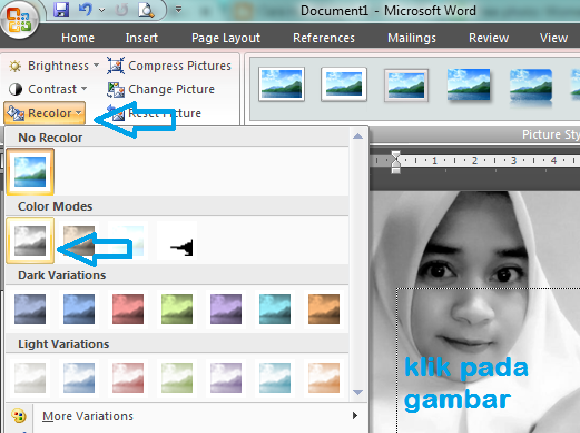580x433 pixels.
Task: Select the fourth picture style with drop shadow
Action: (x=469, y=85)
